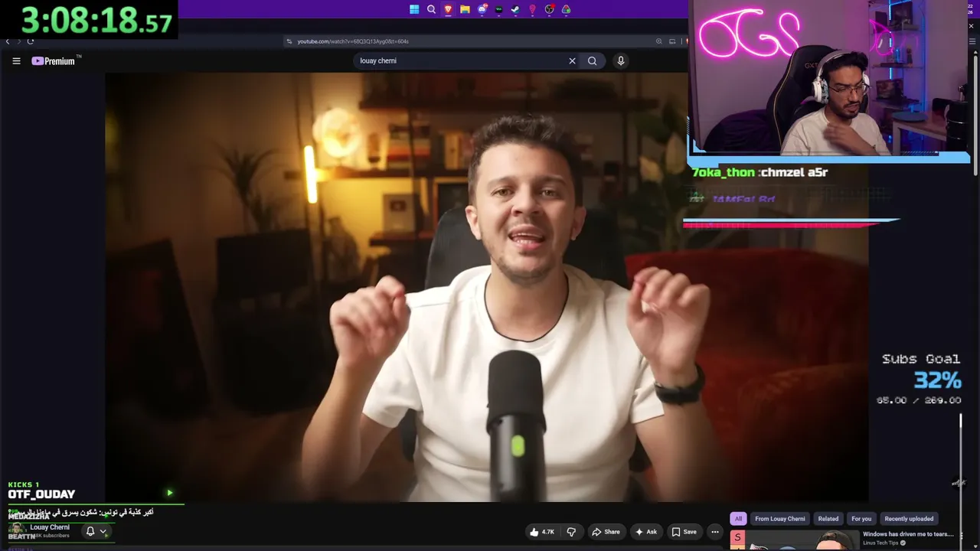Open Louay Cherni channel link
Viewport: 980px width, 551px height.
click(x=50, y=527)
